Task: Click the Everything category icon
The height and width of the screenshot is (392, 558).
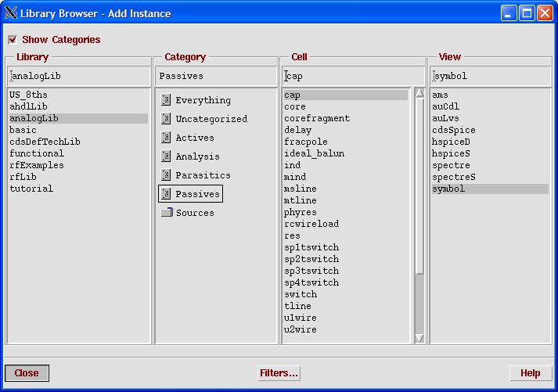Action: 166,100
